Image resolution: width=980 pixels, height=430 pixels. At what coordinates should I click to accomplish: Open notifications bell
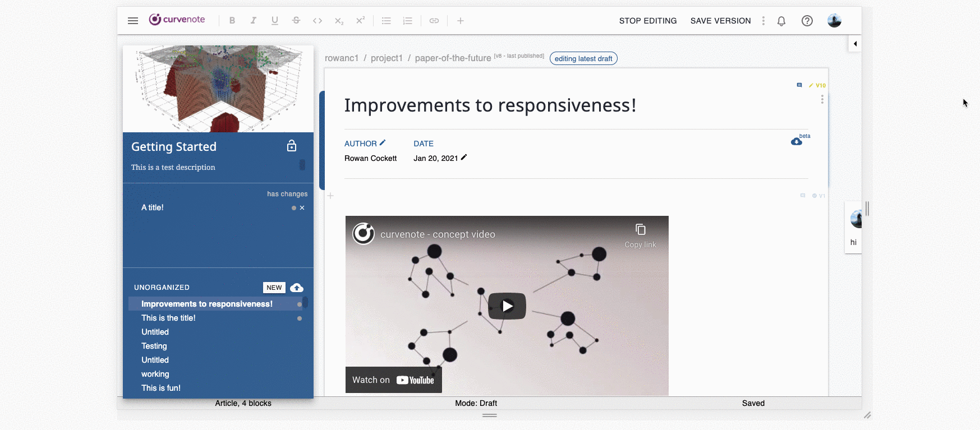click(781, 21)
